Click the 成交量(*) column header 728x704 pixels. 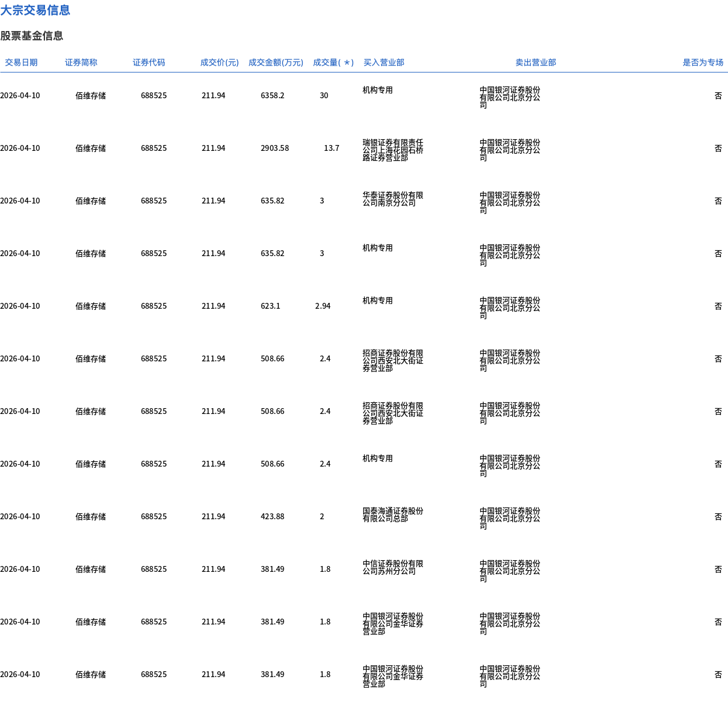333,63
